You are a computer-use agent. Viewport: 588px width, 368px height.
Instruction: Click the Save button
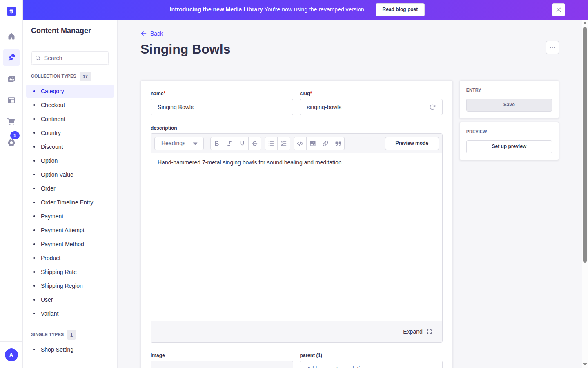pyautogui.click(x=509, y=105)
